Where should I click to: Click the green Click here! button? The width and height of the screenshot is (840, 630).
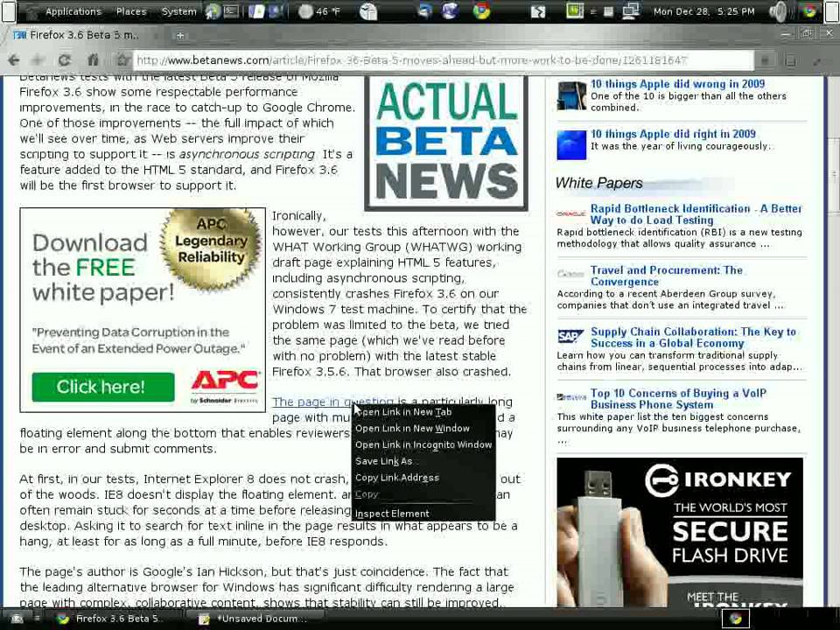[x=103, y=387]
